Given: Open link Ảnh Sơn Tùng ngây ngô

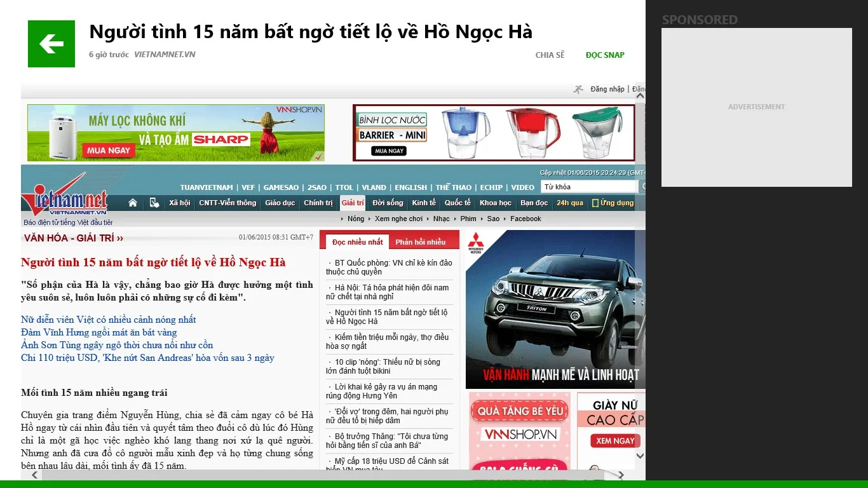Looking at the screenshot, I should 117,345.
